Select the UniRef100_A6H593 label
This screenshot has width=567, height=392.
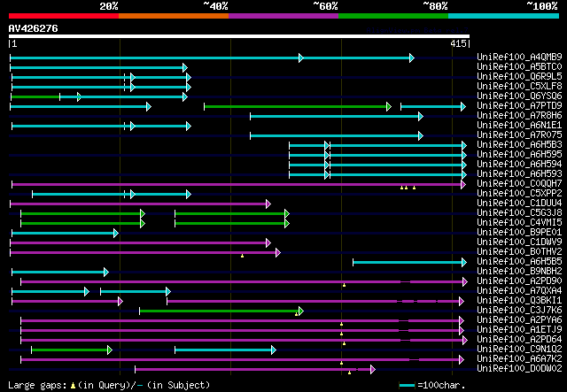point(519,174)
